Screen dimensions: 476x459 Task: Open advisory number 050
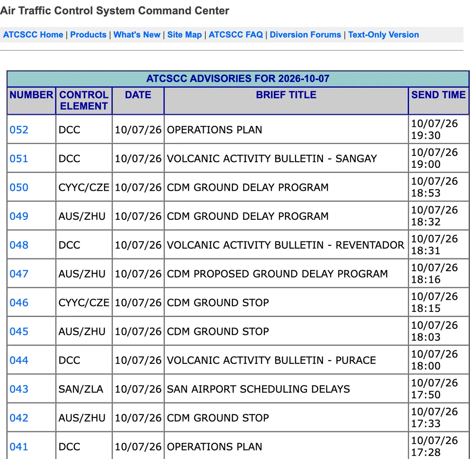[19, 187]
